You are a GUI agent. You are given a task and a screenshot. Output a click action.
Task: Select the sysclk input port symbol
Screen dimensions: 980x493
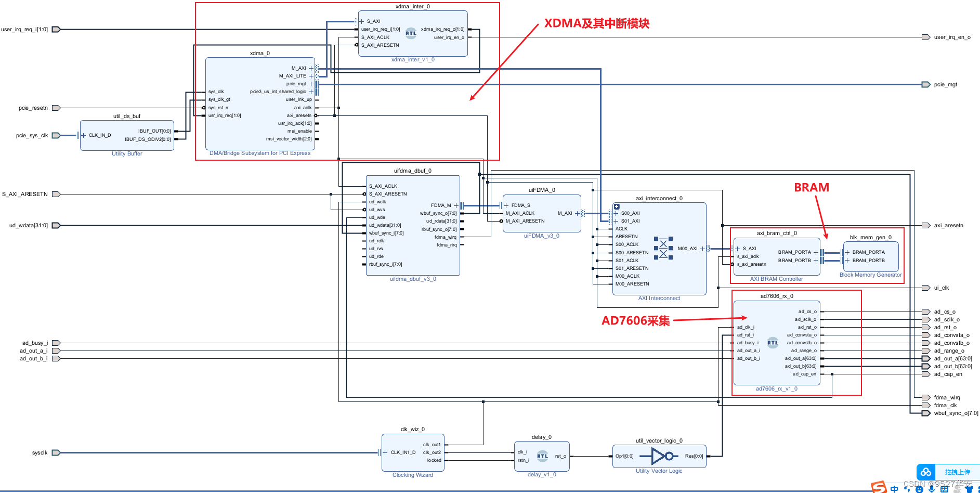click(56, 452)
